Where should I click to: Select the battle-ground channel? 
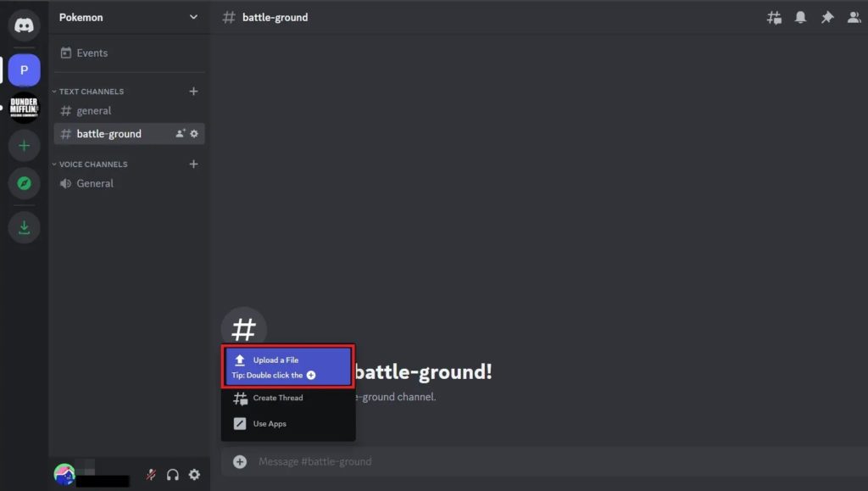[129, 133]
